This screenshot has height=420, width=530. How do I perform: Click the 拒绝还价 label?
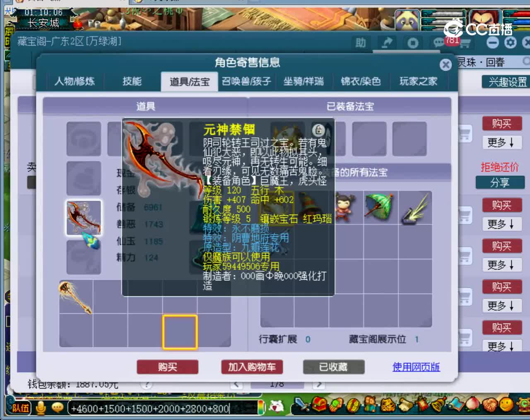click(500, 167)
